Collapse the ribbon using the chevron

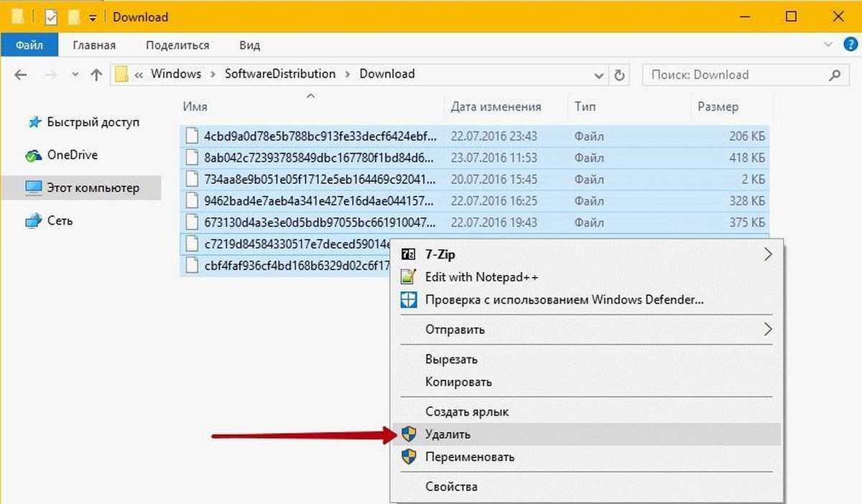point(829,45)
